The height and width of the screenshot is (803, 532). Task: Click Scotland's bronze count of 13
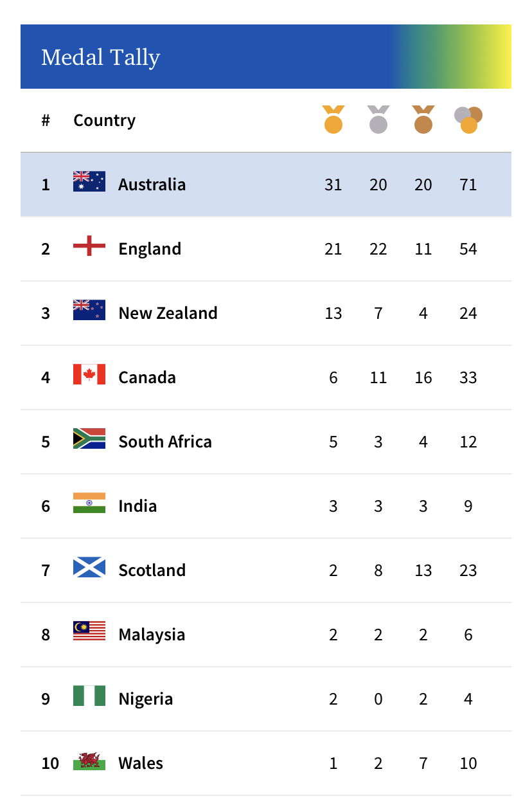pyautogui.click(x=423, y=570)
